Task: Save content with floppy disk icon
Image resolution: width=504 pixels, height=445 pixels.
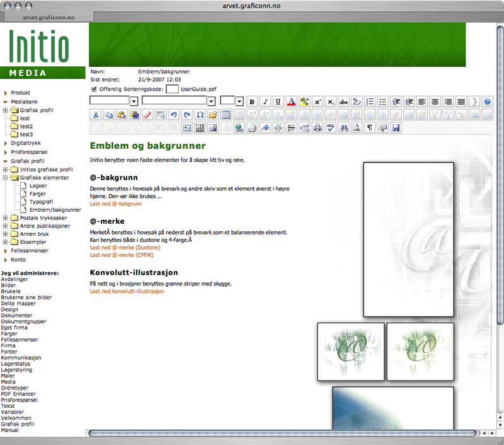Action: [x=396, y=128]
